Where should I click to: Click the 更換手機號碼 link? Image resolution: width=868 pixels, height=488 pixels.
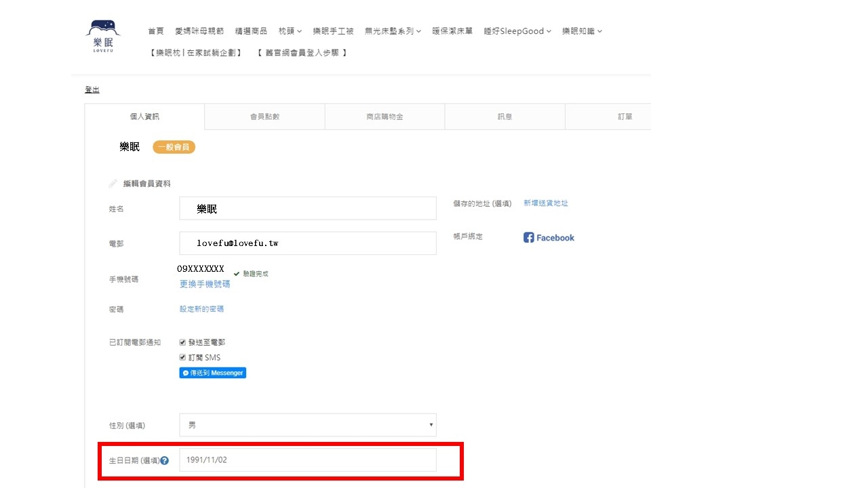click(x=205, y=284)
